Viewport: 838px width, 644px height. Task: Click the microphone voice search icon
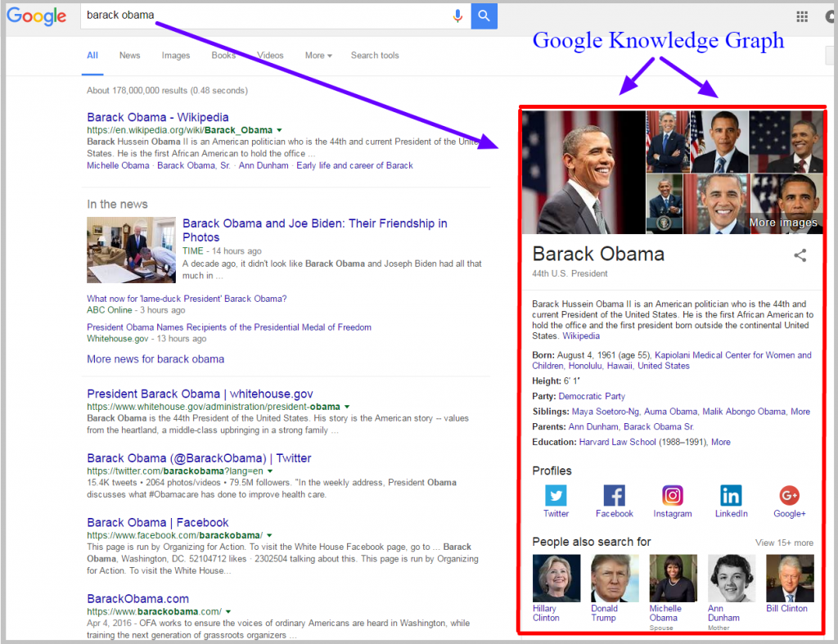[x=457, y=16]
